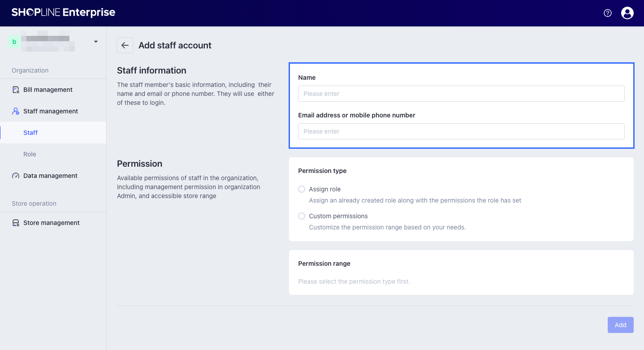
Task: Select the Assign role radio button
Action: pos(302,189)
